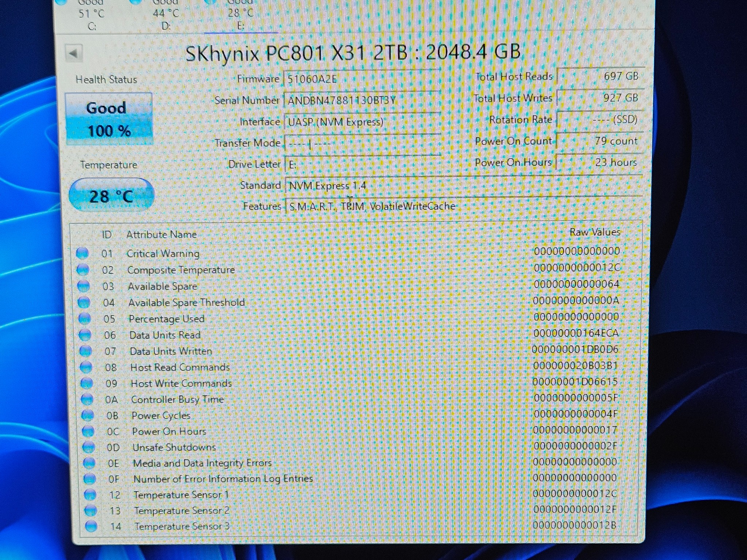The height and width of the screenshot is (560, 747).
Task: Click the status icon for Available Spare row 03
Action: (x=84, y=286)
